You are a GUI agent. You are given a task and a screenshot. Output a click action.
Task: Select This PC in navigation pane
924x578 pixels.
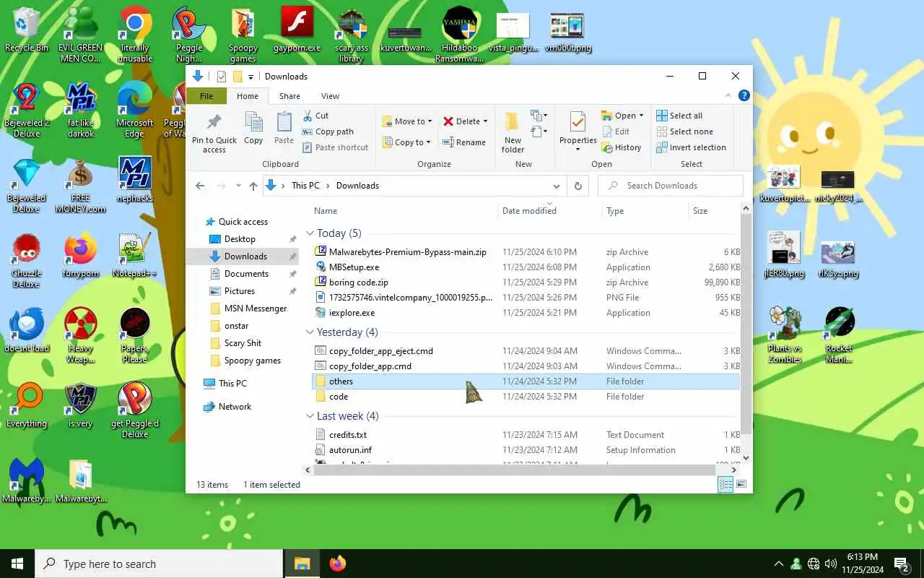coord(232,384)
